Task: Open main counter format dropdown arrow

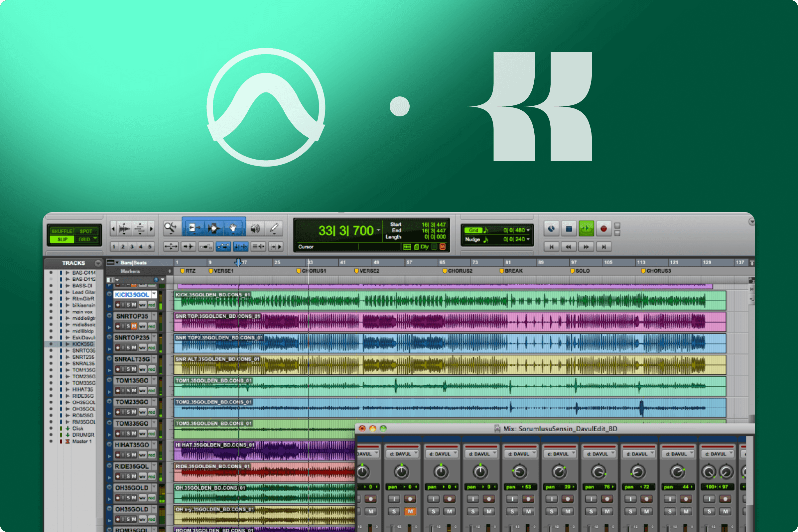Action: (x=378, y=230)
